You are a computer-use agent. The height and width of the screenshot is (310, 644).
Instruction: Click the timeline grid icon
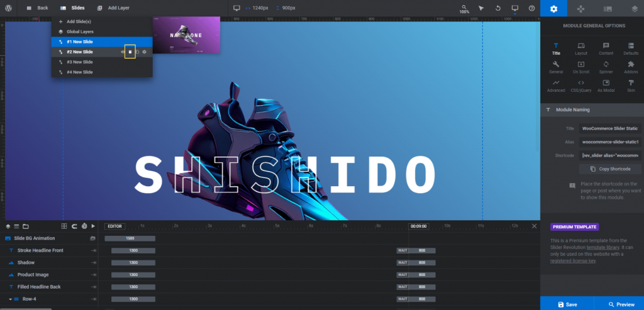(64, 226)
